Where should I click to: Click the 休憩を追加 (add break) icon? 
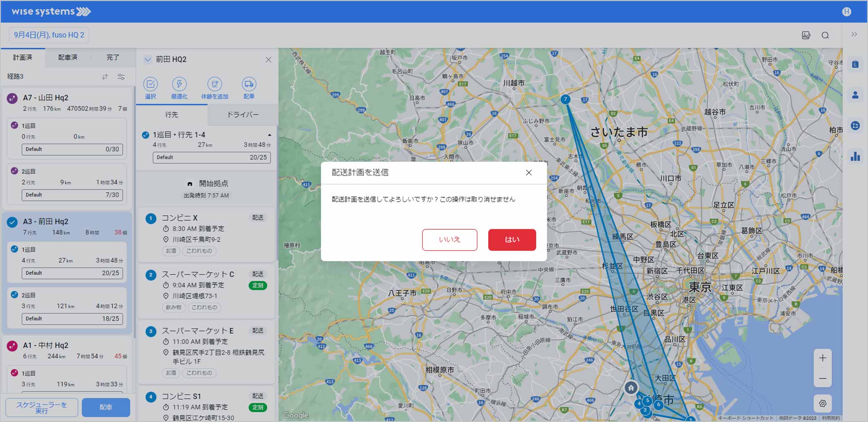pos(214,84)
